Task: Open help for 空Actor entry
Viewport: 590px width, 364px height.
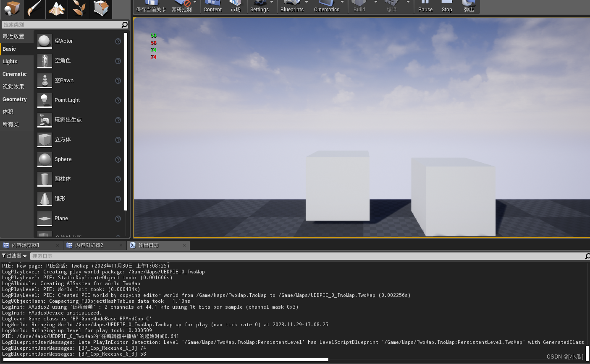Action: click(x=118, y=41)
